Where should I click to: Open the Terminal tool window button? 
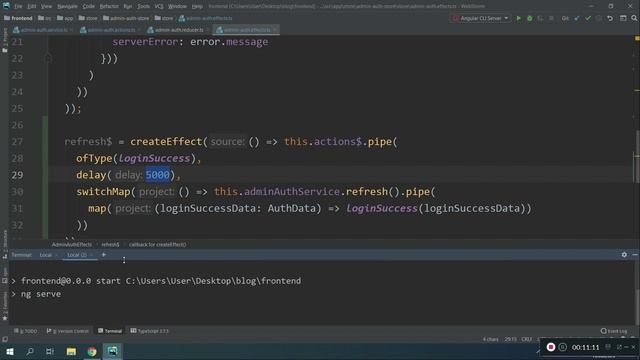110,331
